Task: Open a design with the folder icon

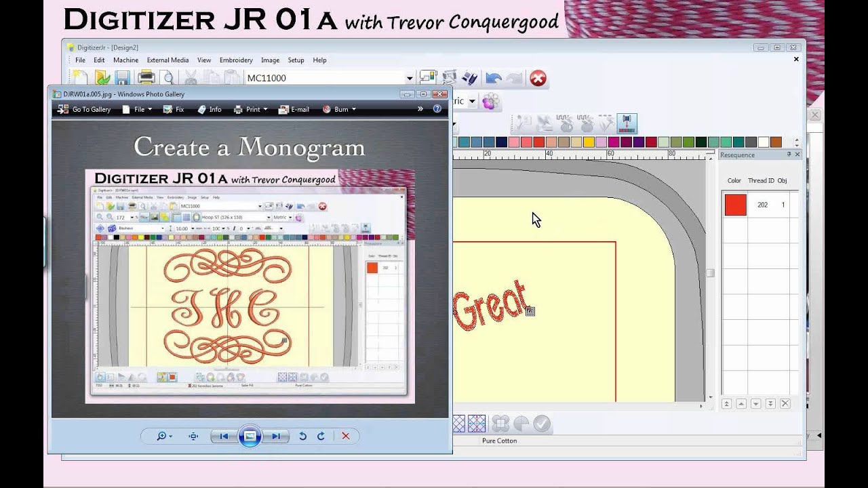Action: pyautogui.click(x=102, y=78)
